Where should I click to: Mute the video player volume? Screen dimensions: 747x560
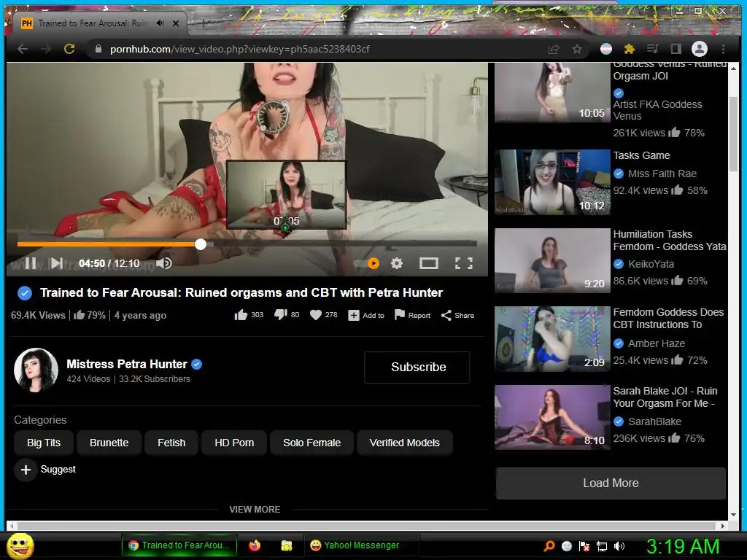coord(164,263)
